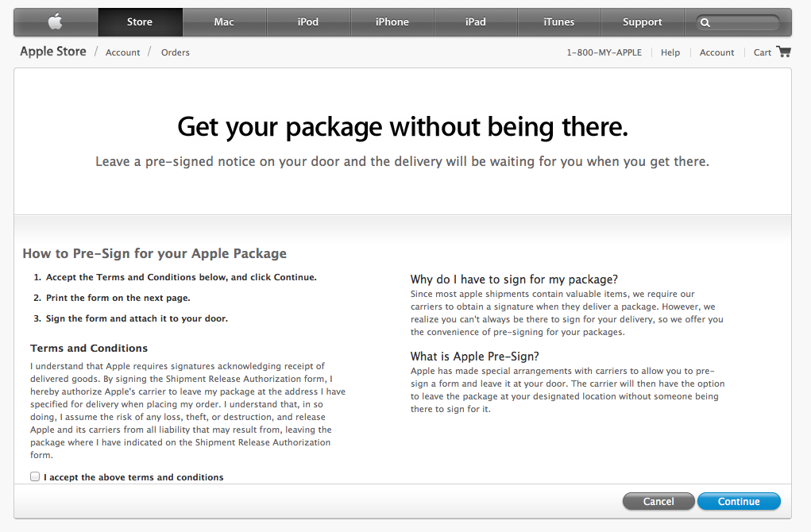
Task: Click the search magnifier icon
Action: pyautogui.click(x=705, y=22)
